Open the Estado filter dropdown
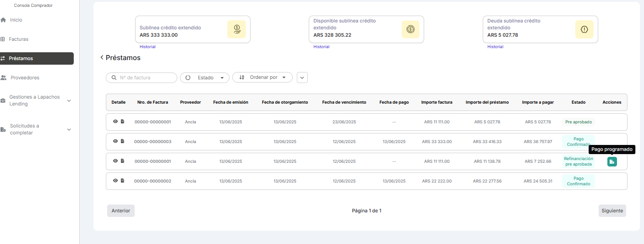Viewport: 644px width, 244px height. 205,78
